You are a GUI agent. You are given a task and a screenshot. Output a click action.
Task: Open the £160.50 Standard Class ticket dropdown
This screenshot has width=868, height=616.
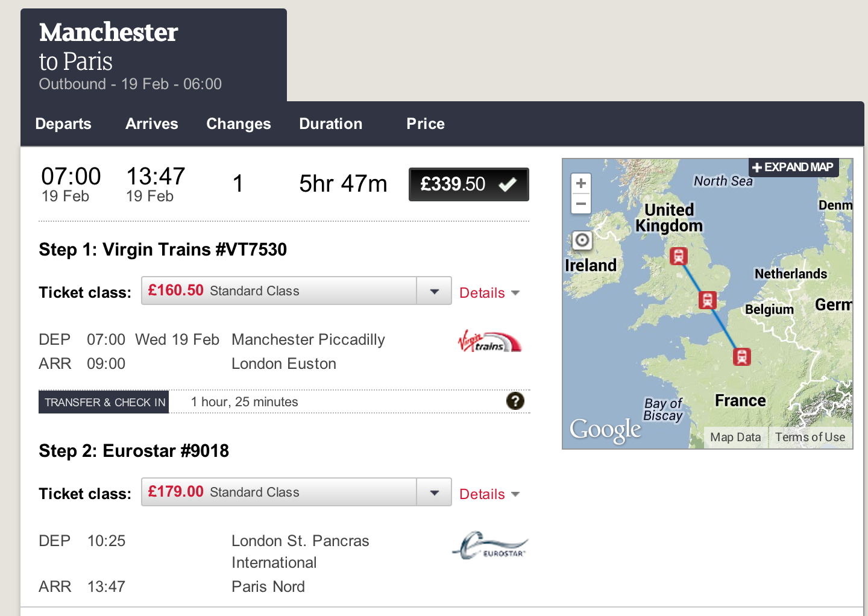point(296,291)
